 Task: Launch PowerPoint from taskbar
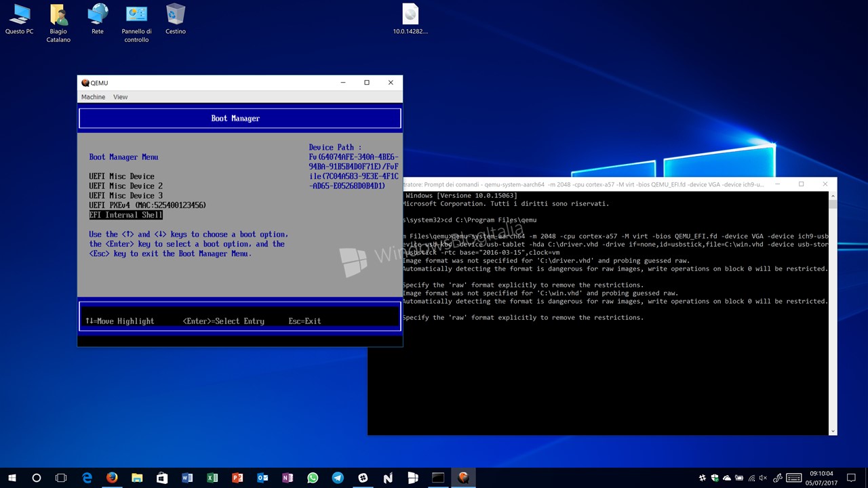coord(237,478)
